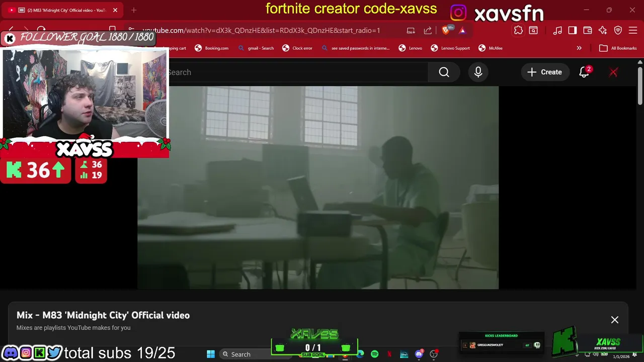Start YouTube voice search with microphone

tap(478, 72)
